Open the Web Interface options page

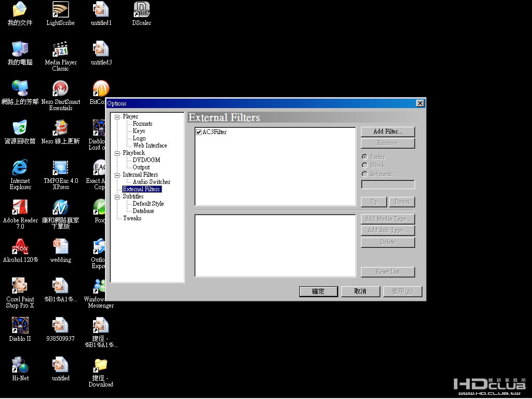[150, 145]
